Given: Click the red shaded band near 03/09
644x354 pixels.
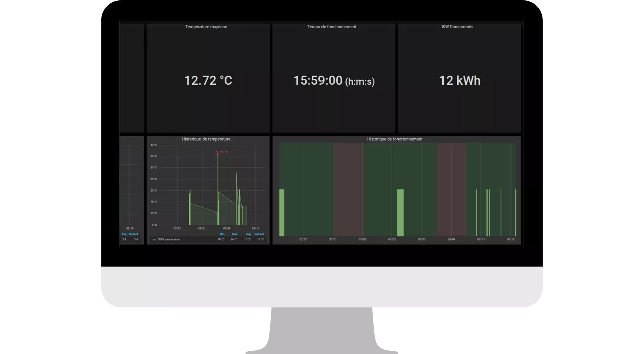Looking at the screenshot, I should [x=452, y=189].
